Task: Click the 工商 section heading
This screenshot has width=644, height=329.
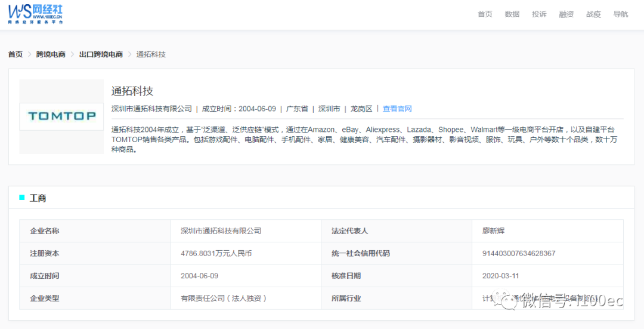Action: pyautogui.click(x=38, y=198)
